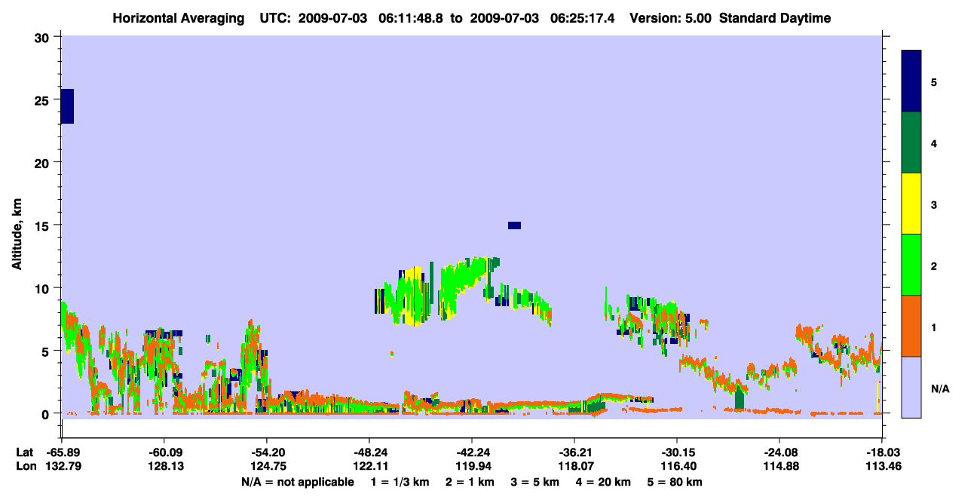Click the longitude tick label 124.75
The image size is (980, 503).
coord(268,467)
